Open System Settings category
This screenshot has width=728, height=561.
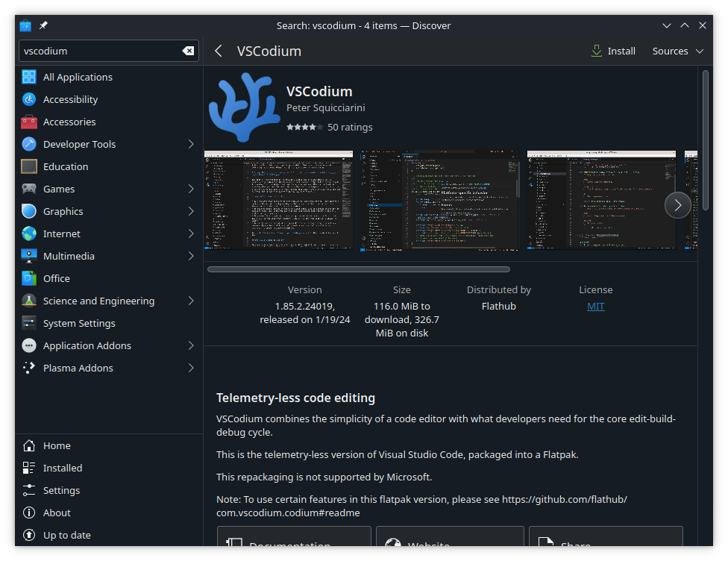tap(109, 323)
